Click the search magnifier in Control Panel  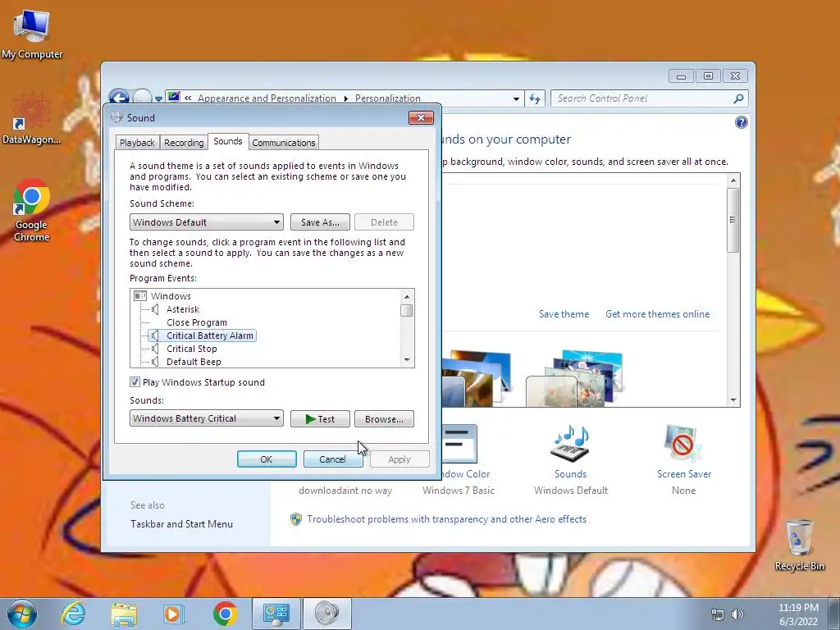(x=738, y=98)
